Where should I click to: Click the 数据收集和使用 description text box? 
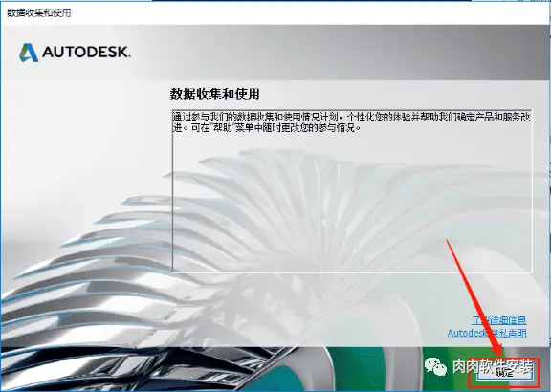(x=352, y=190)
